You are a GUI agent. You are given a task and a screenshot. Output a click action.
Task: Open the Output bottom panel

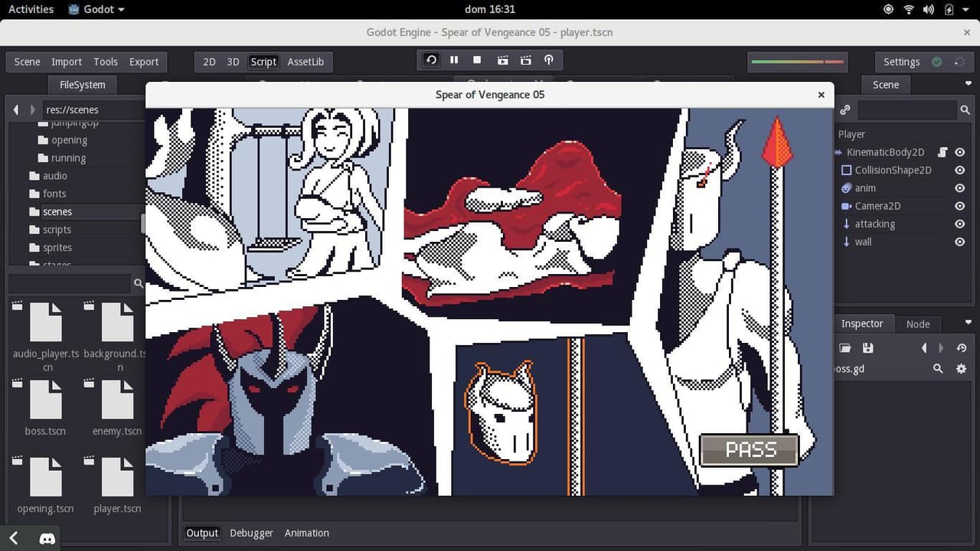[202, 533]
